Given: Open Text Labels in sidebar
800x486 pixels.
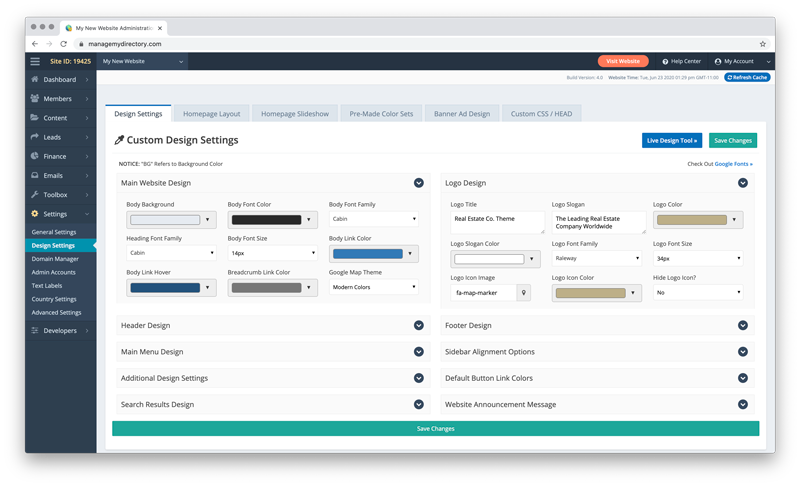Looking at the screenshot, I should coord(47,286).
